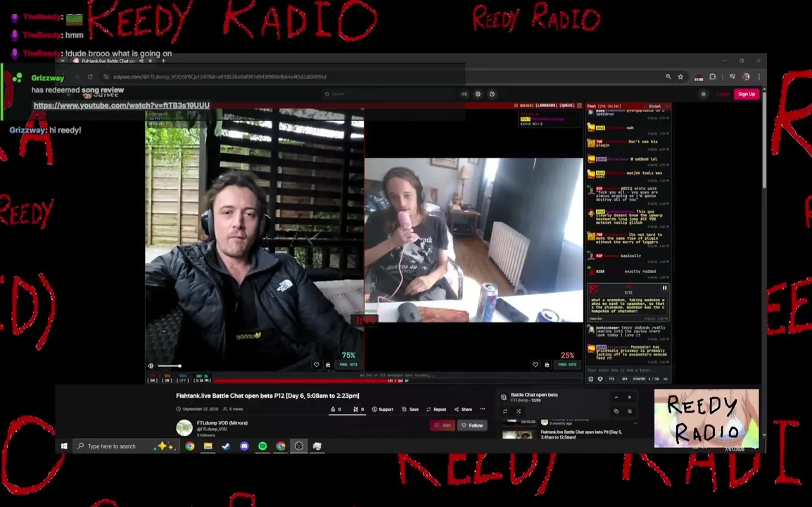Open the QUEUE tab above the video
Image resolution: width=812 pixels, height=507 pixels.
click(x=567, y=105)
